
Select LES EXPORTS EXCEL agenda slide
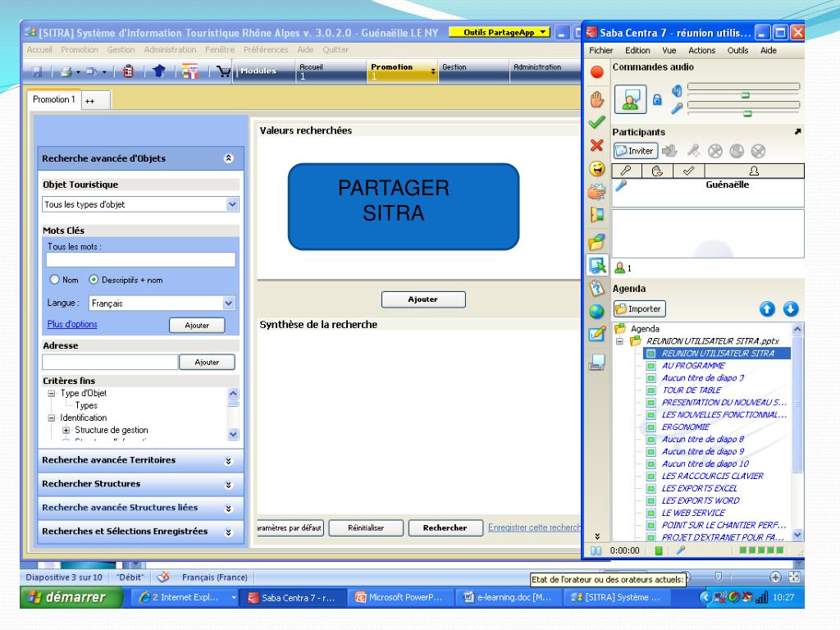coord(699,489)
